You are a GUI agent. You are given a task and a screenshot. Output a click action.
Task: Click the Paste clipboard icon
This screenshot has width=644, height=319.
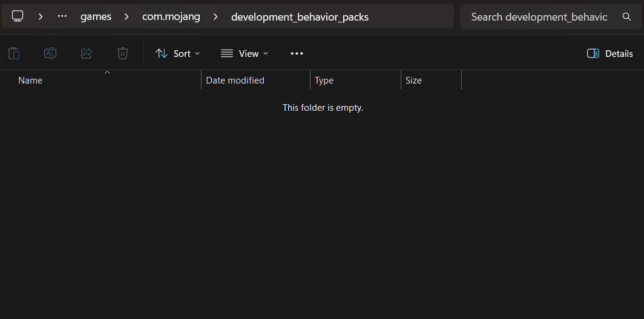[14, 53]
